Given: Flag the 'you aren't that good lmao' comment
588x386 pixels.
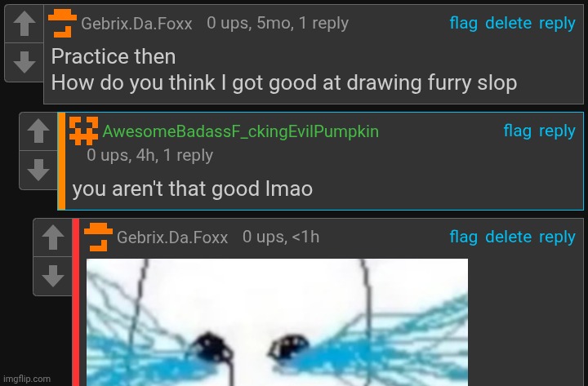Looking at the screenshot, I should point(518,131).
